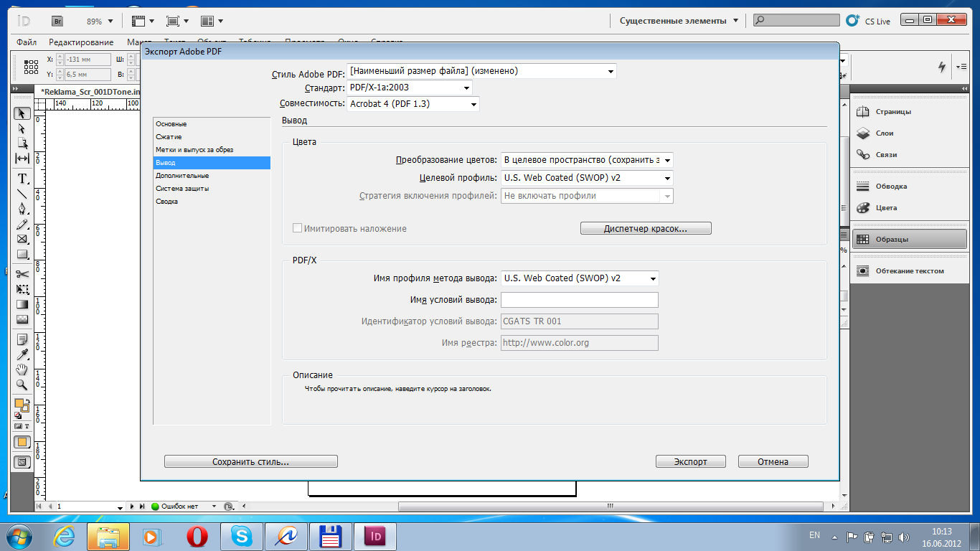Select the Scissors tool
The image size is (980, 551).
(x=22, y=273)
